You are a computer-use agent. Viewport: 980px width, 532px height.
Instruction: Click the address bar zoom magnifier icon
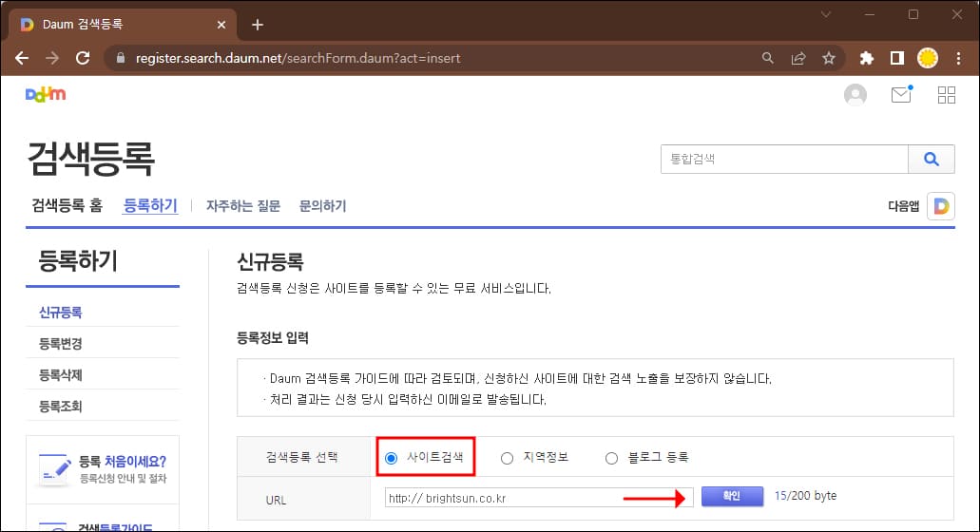pyautogui.click(x=767, y=58)
